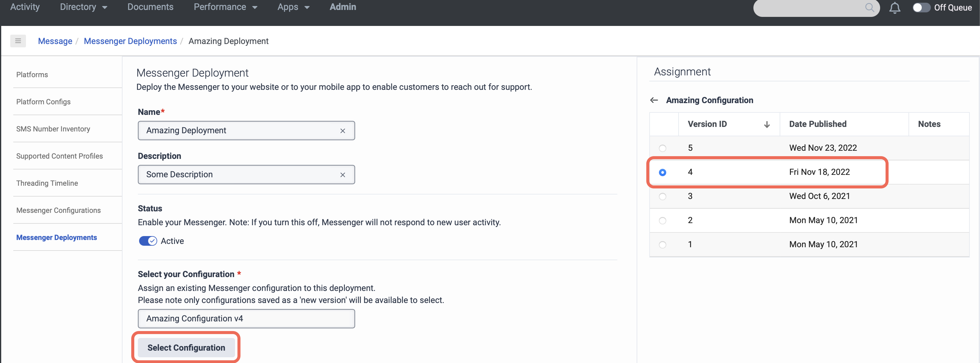Viewport: 980px width, 363px height.
Task: Select version 3 radio button
Action: [x=662, y=197]
